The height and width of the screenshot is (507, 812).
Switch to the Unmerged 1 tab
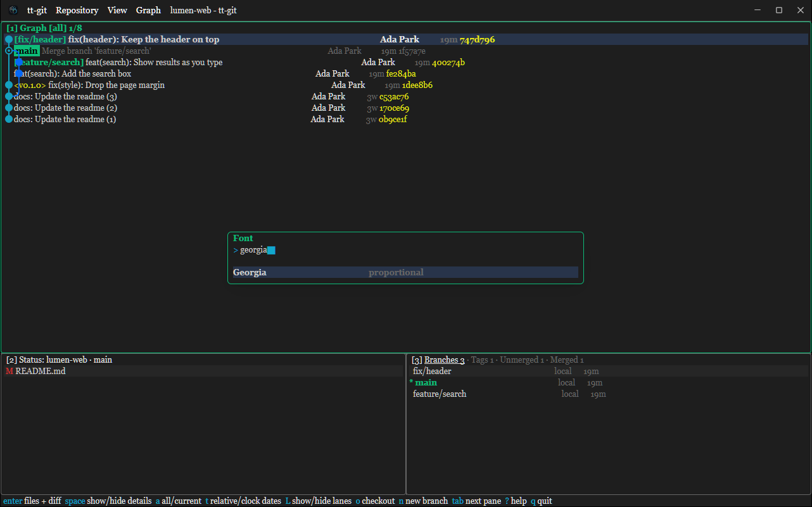(x=522, y=360)
